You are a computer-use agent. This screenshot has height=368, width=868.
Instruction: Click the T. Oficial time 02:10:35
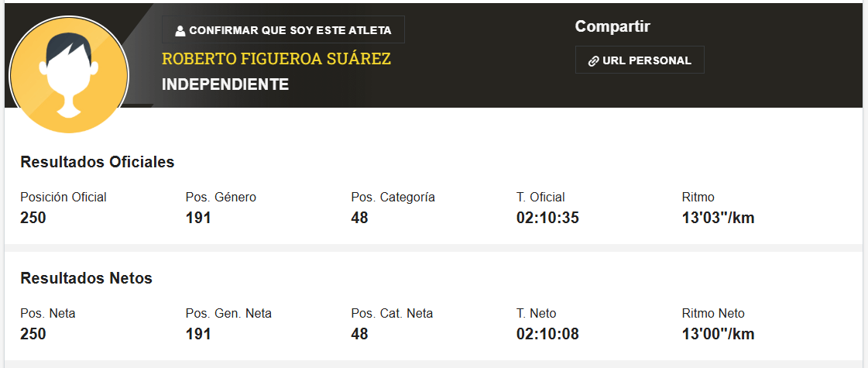point(547,218)
